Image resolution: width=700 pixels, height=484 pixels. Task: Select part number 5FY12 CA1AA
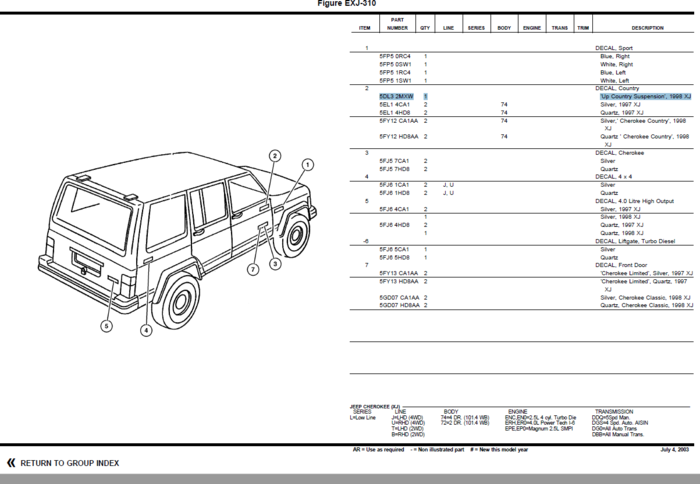click(x=399, y=121)
